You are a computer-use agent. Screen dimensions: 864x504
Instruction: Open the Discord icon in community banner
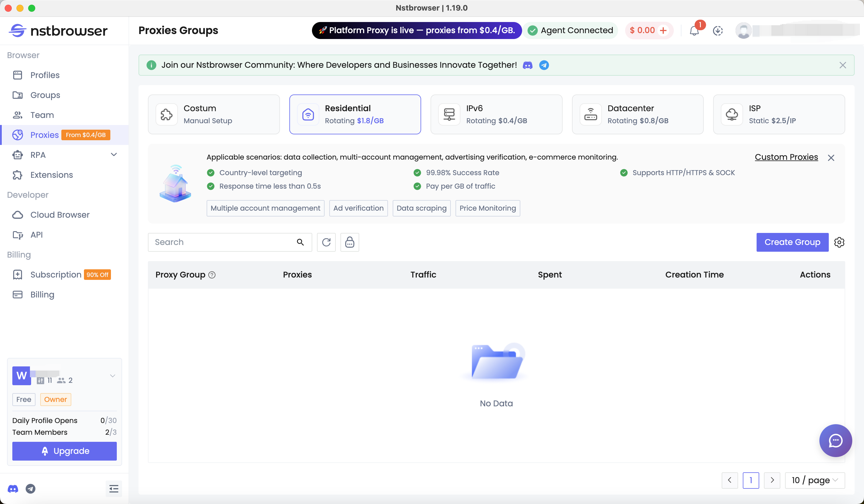pos(527,65)
